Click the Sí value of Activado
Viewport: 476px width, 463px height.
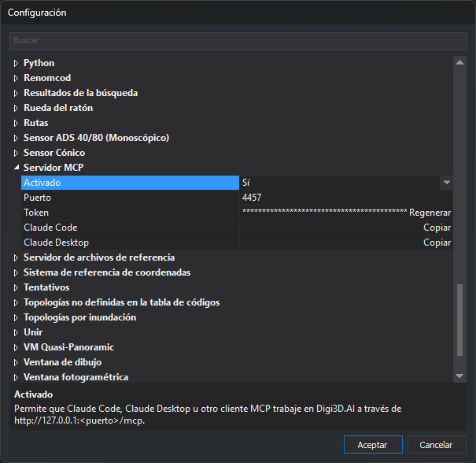click(246, 183)
